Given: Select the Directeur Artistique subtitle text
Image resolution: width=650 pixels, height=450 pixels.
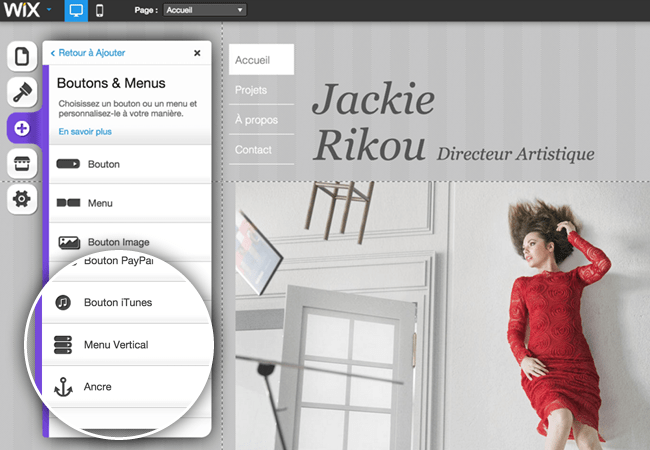Looking at the screenshot, I should click(516, 154).
